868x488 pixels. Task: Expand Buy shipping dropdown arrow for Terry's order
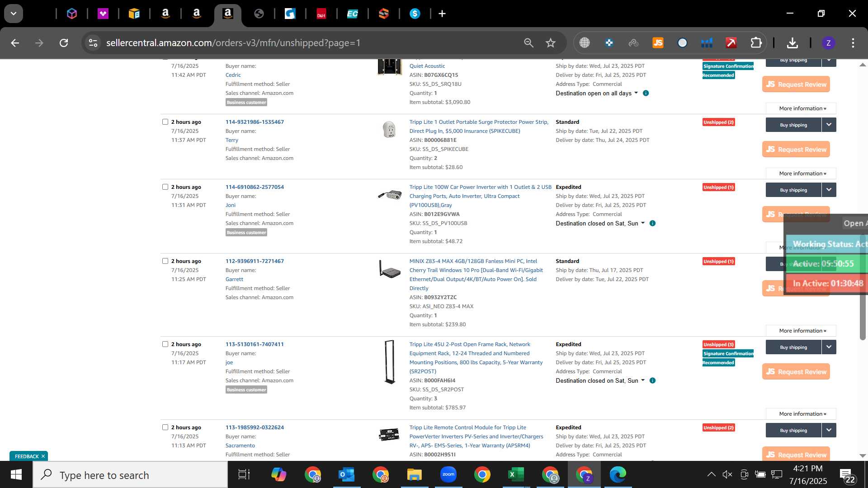829,125
